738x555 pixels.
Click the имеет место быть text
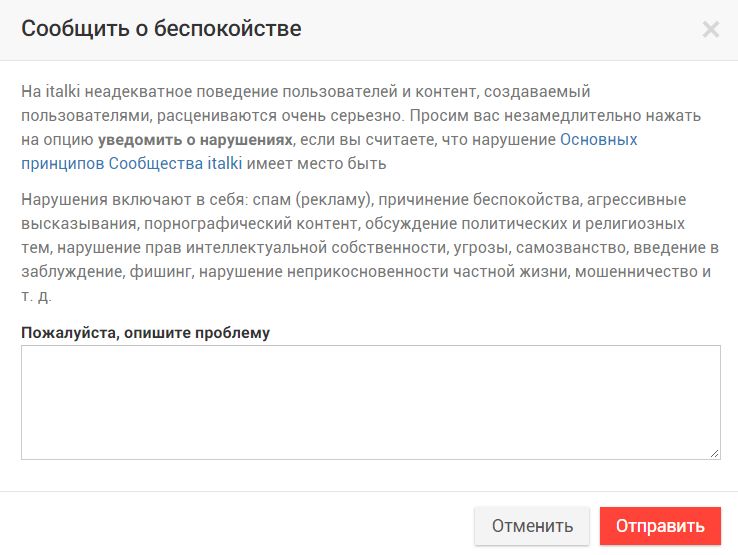tap(316, 163)
